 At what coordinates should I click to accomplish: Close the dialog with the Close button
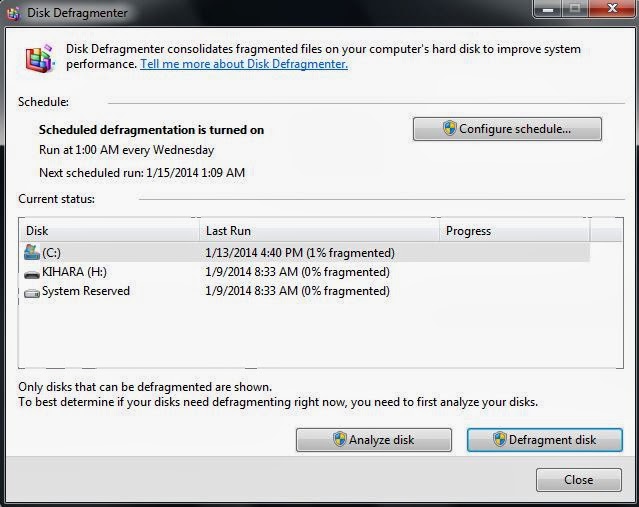pyautogui.click(x=579, y=480)
